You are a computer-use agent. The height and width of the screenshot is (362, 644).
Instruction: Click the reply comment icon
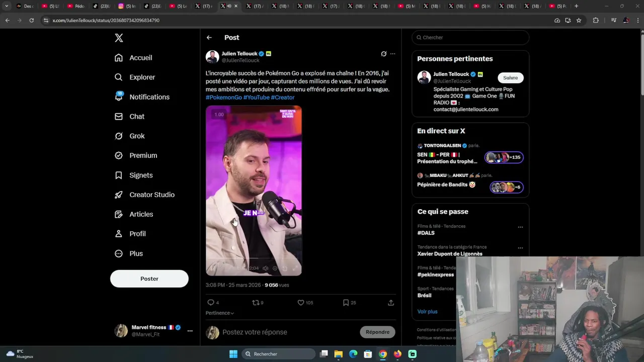(211, 303)
